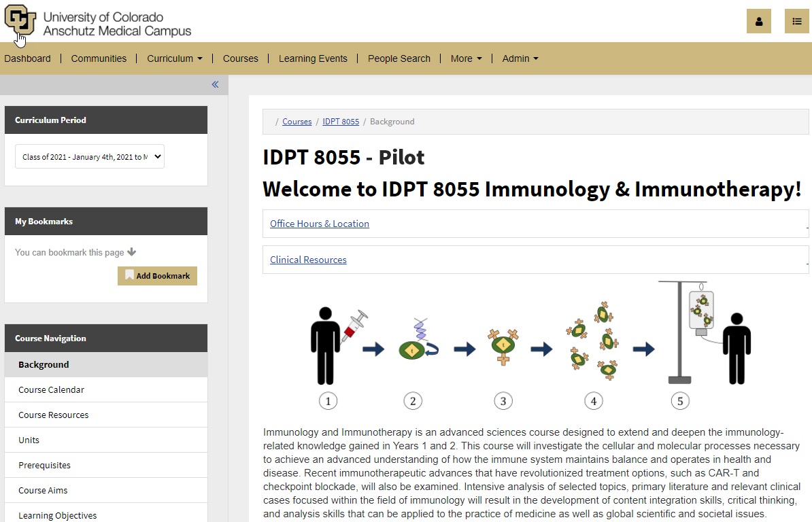Expand Office Hours & Location link
The height and width of the screenshot is (522, 812).
(320, 224)
